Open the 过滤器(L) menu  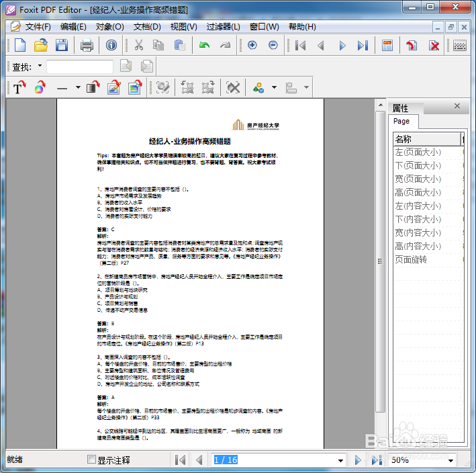point(223,27)
